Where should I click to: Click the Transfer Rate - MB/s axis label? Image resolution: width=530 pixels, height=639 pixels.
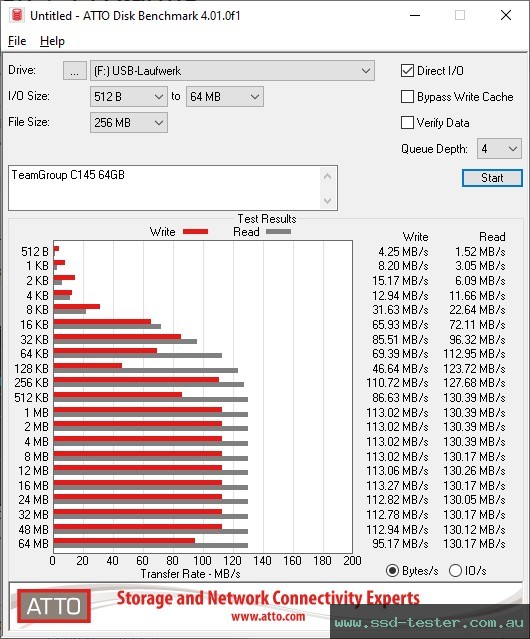pos(190,574)
